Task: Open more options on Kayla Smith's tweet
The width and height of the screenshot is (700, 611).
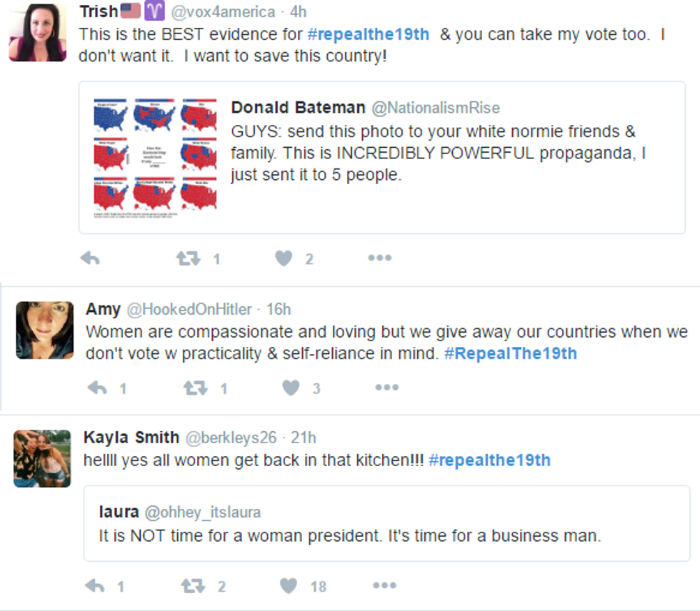Action: 384,586
